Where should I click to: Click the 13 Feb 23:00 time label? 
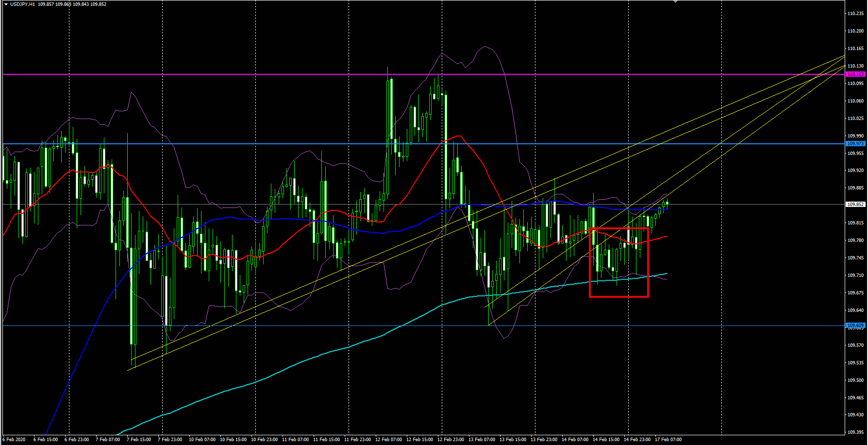coord(544,440)
